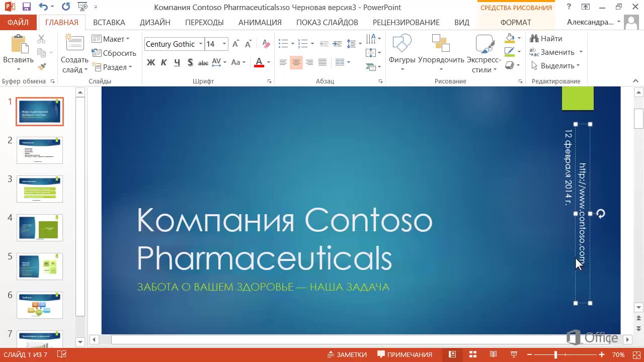Viewport: 644px width, 362px height.
Task: Expand the Раздел section dropdown
Action: [130, 67]
